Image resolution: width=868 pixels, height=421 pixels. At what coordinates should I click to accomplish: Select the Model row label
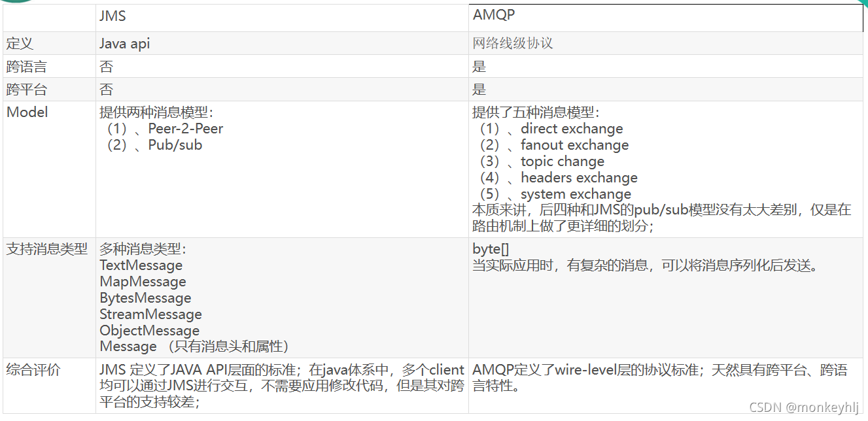(x=27, y=112)
